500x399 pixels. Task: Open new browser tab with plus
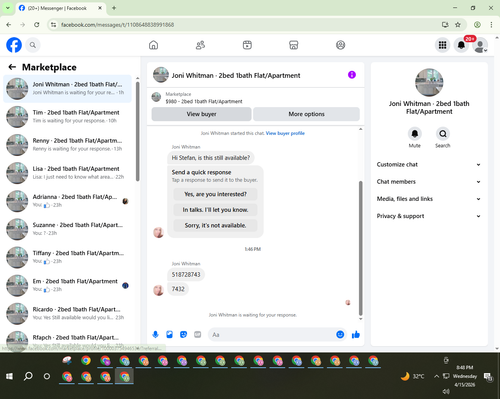pyautogui.click(x=114, y=8)
